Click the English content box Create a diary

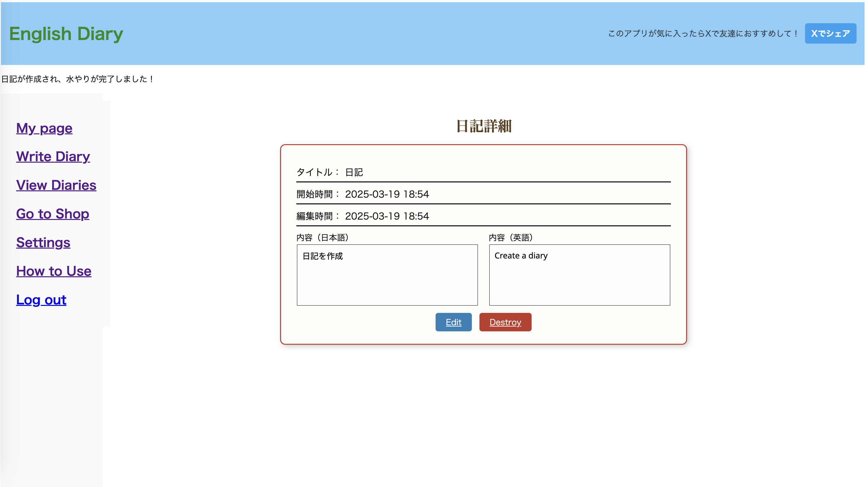[x=579, y=275]
